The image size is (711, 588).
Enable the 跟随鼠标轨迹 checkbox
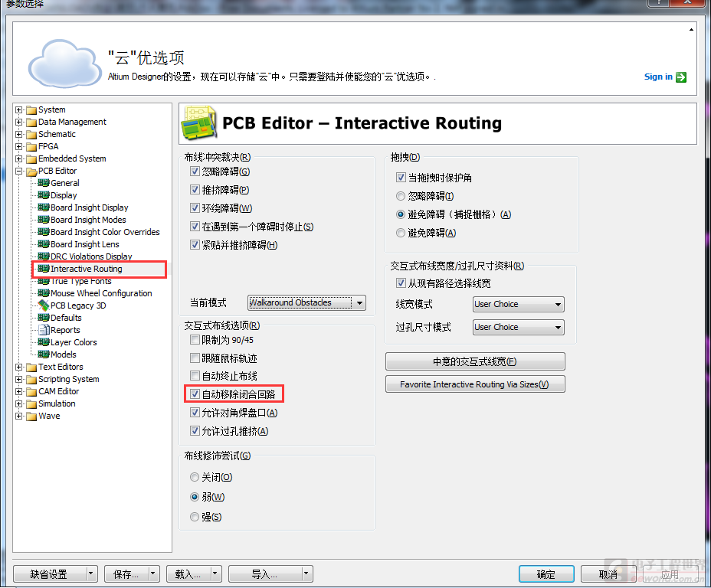[x=195, y=358]
